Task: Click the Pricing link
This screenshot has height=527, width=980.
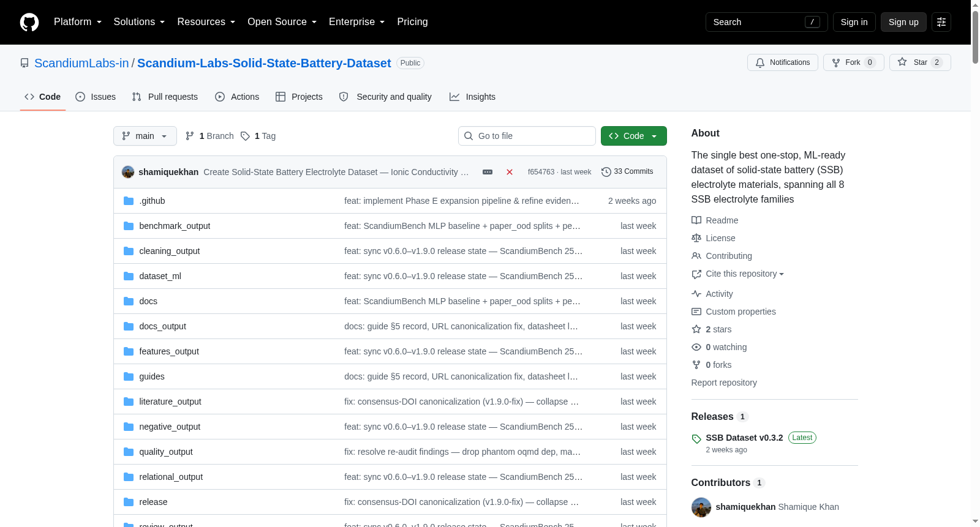Action: pos(412,22)
